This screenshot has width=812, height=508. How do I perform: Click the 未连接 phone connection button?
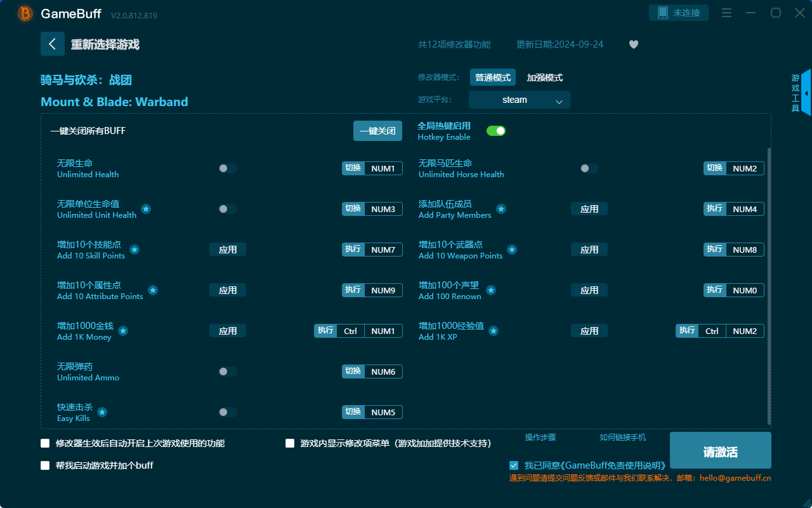tap(678, 12)
